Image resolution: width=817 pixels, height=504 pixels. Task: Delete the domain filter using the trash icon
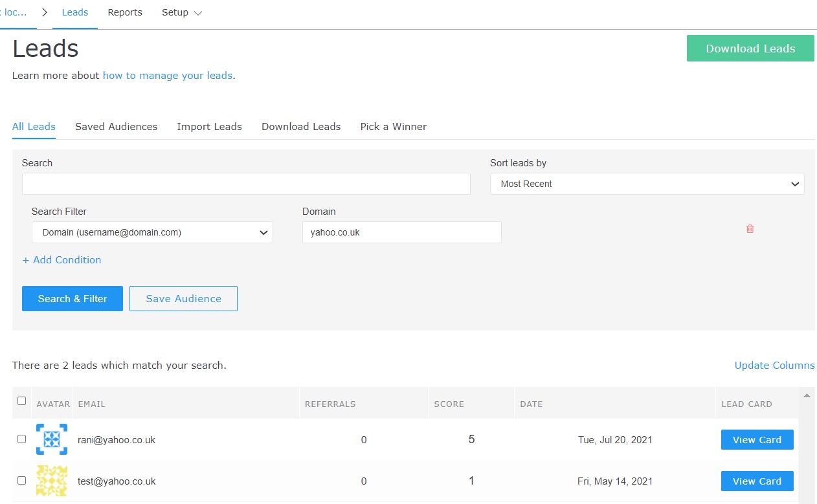(750, 228)
